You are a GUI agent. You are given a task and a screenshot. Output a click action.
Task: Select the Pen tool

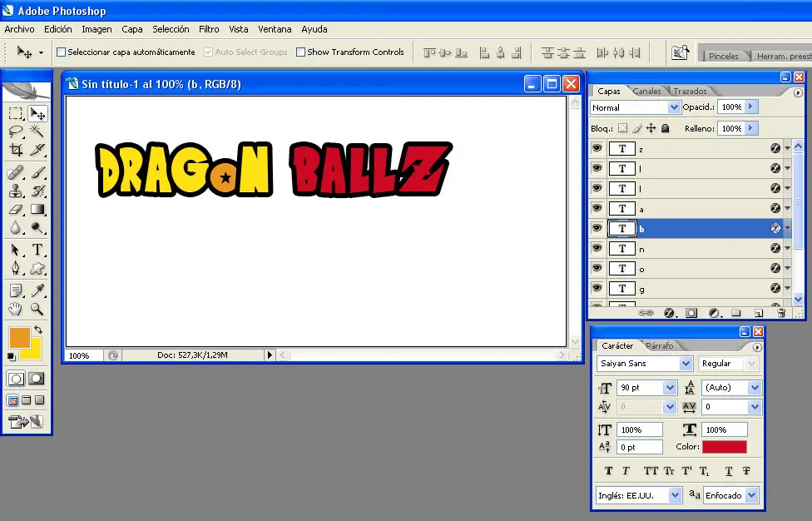click(16, 268)
